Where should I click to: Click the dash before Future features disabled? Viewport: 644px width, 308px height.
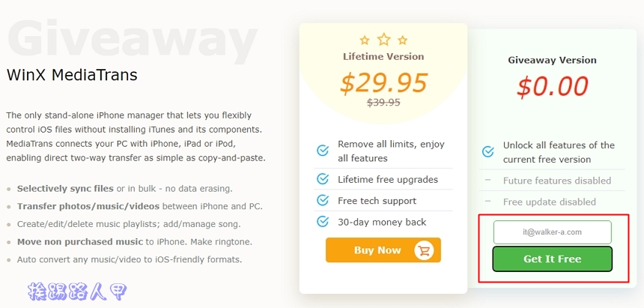click(x=487, y=181)
